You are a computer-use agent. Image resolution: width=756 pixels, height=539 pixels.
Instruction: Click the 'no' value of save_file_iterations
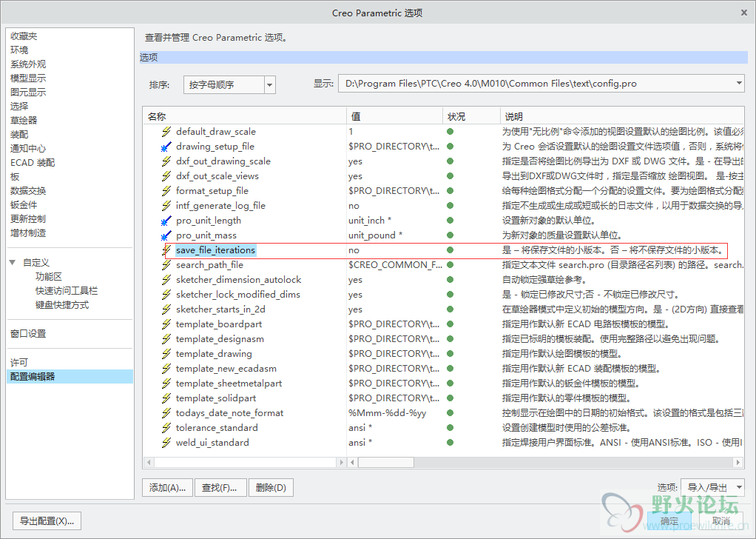tap(354, 250)
